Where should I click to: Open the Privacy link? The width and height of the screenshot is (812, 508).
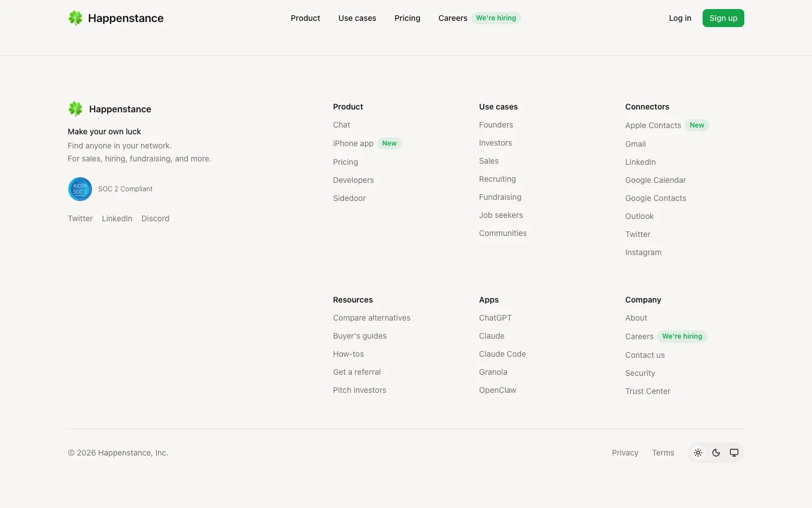pos(625,453)
